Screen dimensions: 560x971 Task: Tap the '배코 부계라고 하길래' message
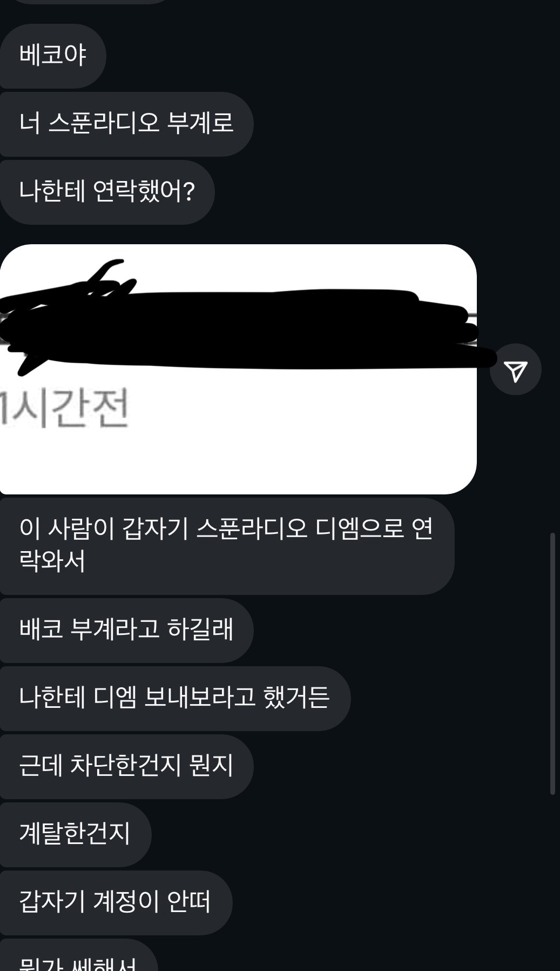click(126, 630)
